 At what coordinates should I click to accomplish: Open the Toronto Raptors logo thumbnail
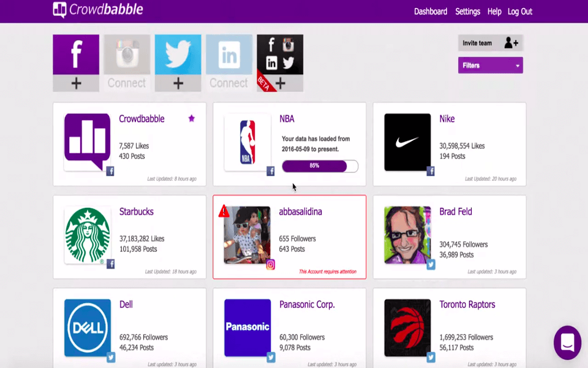408,328
